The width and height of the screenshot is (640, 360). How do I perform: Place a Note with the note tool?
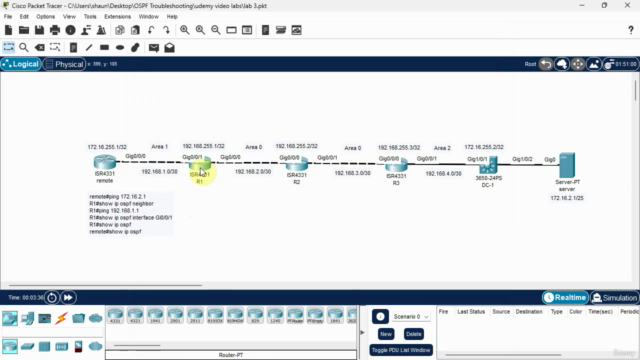tap(73, 47)
